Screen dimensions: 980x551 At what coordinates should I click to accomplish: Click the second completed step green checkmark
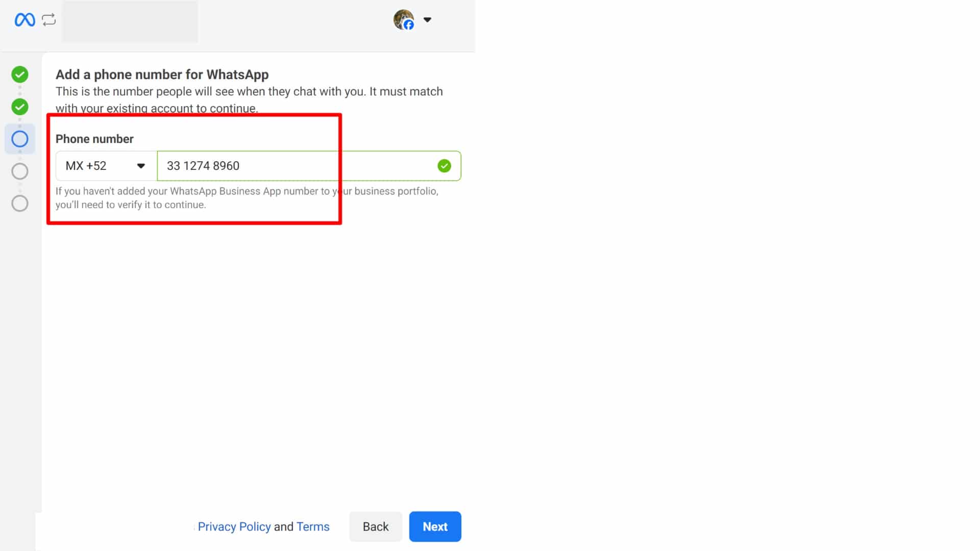click(20, 107)
